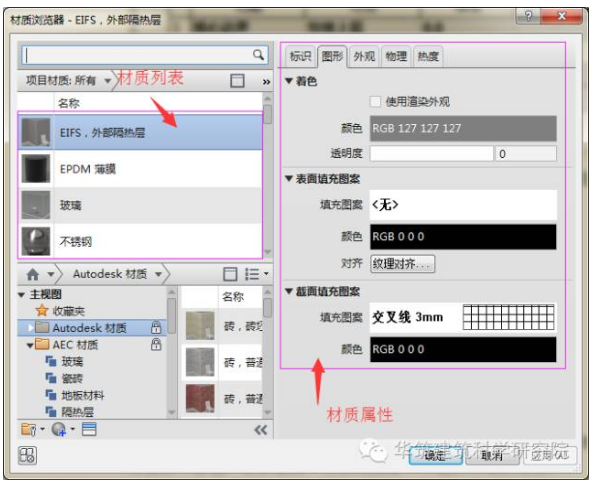Open shading color swatch RGB 127 127 127
Image resolution: width=595 pixels, height=482 pixels.
click(463, 128)
